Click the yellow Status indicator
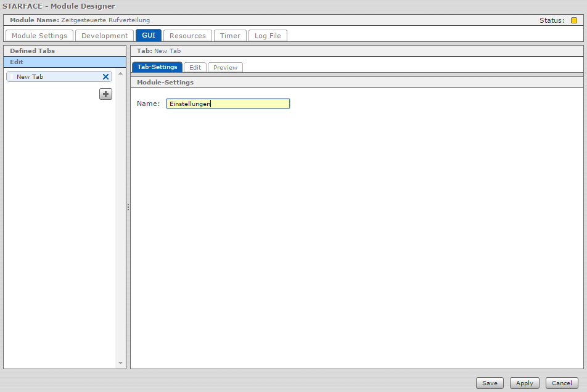 coord(574,20)
